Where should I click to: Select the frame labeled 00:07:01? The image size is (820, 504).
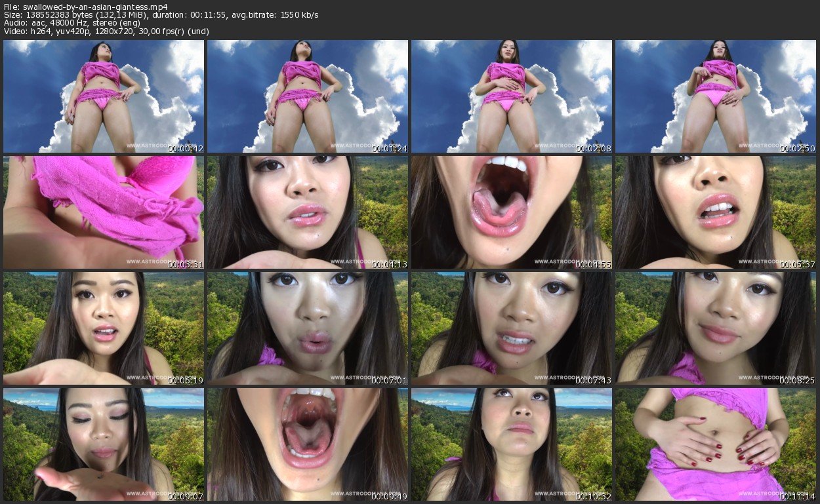coord(308,328)
